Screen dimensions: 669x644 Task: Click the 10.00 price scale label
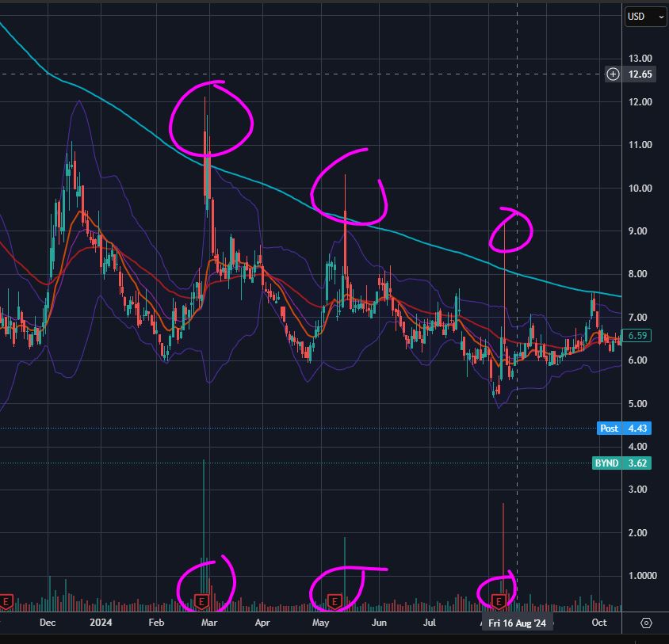pos(640,188)
